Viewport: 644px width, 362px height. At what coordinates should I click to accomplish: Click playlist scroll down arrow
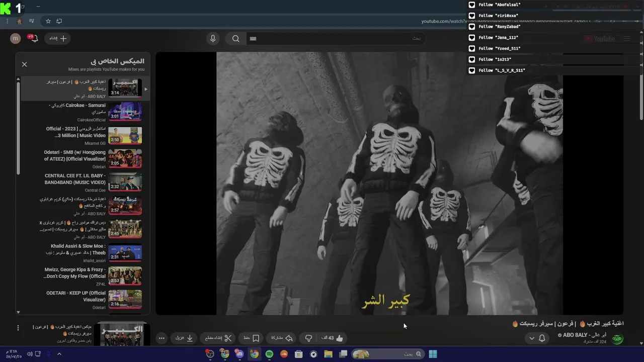coord(18,312)
